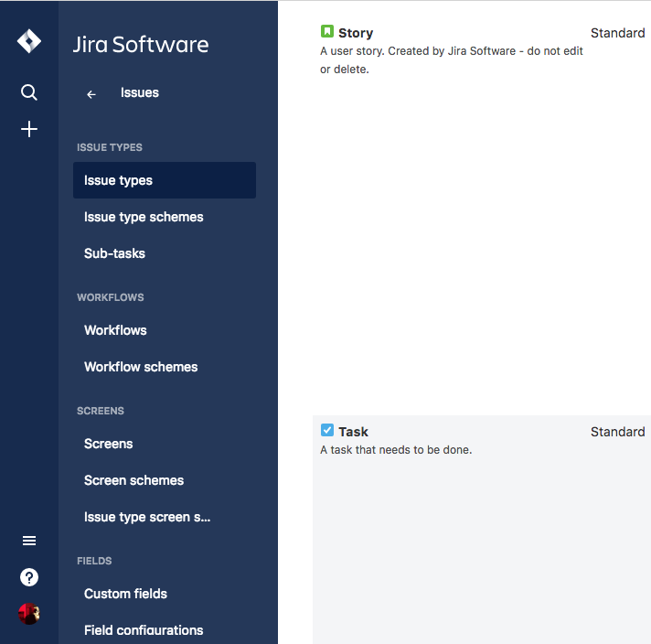Open the help question mark icon

click(29, 577)
